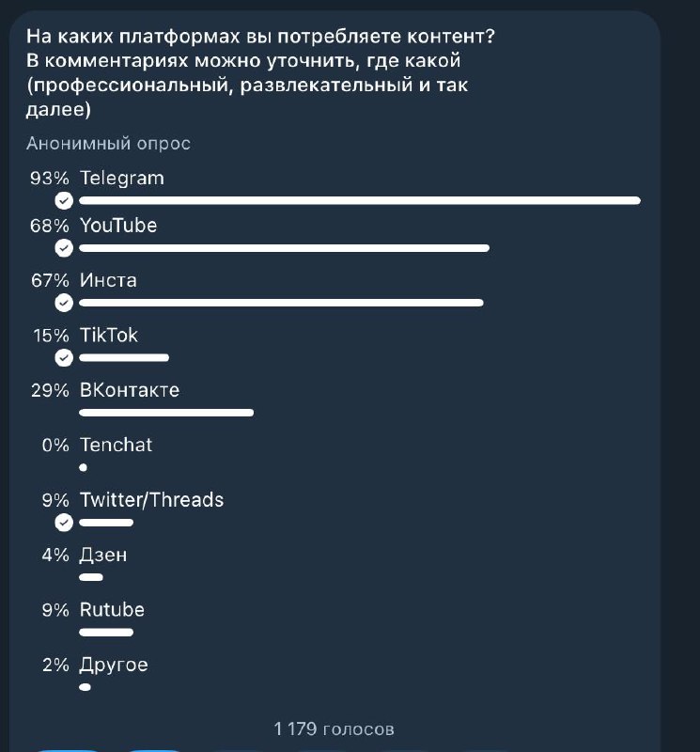This screenshot has width=700, height=752.
Task: Open the 1 179 голосов vote count
Action: click(334, 728)
